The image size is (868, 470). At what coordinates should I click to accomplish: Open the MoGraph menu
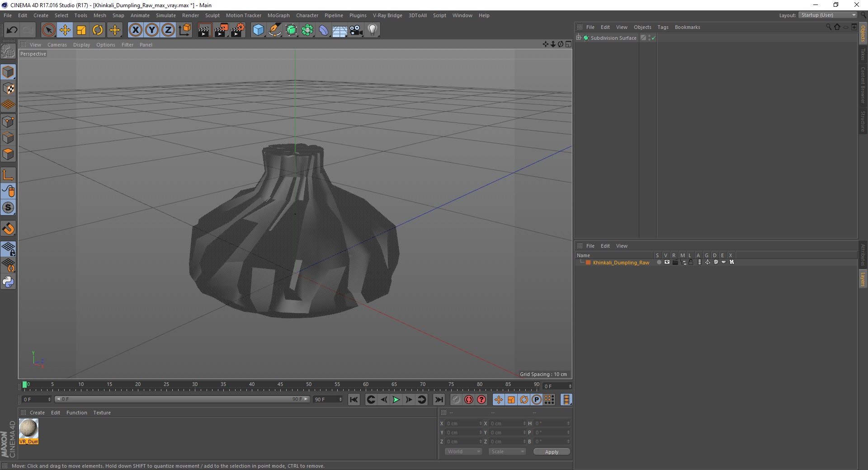278,15
